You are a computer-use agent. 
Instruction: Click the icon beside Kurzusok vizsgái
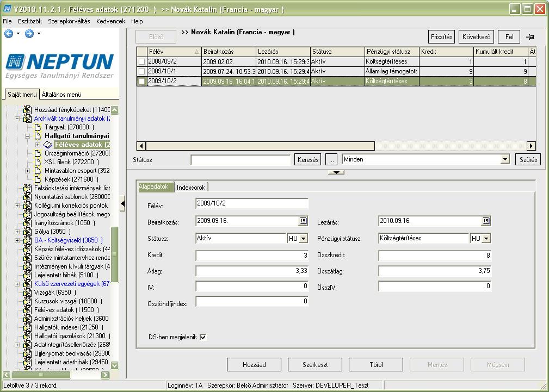(27, 301)
